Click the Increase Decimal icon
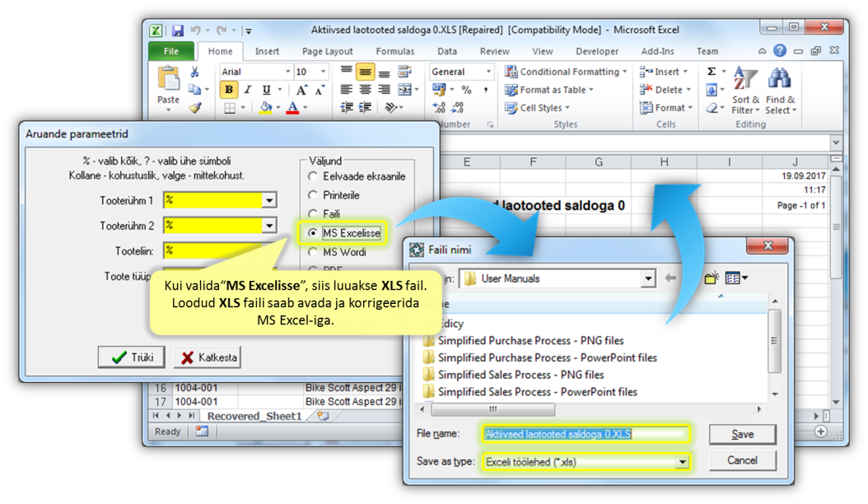This screenshot has width=868, height=504. pyautogui.click(x=439, y=107)
